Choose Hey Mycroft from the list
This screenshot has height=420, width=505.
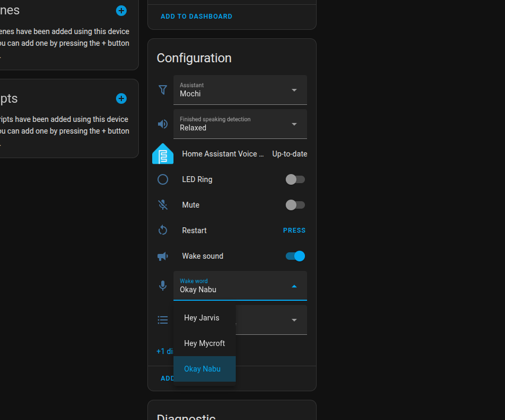[x=204, y=343]
